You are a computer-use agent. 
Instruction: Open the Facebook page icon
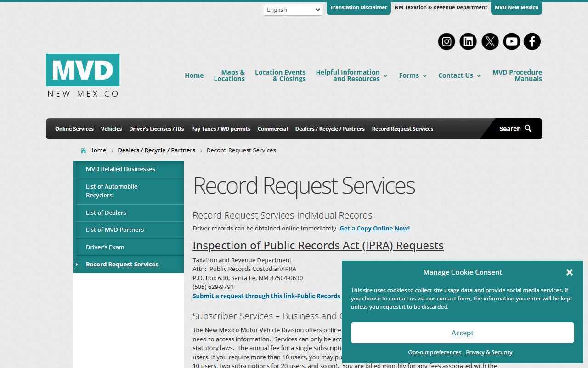point(532,41)
